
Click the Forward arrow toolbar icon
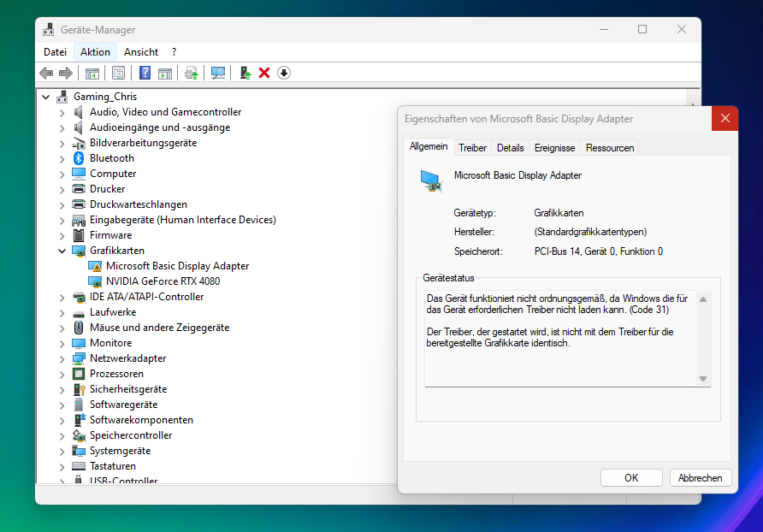66,73
